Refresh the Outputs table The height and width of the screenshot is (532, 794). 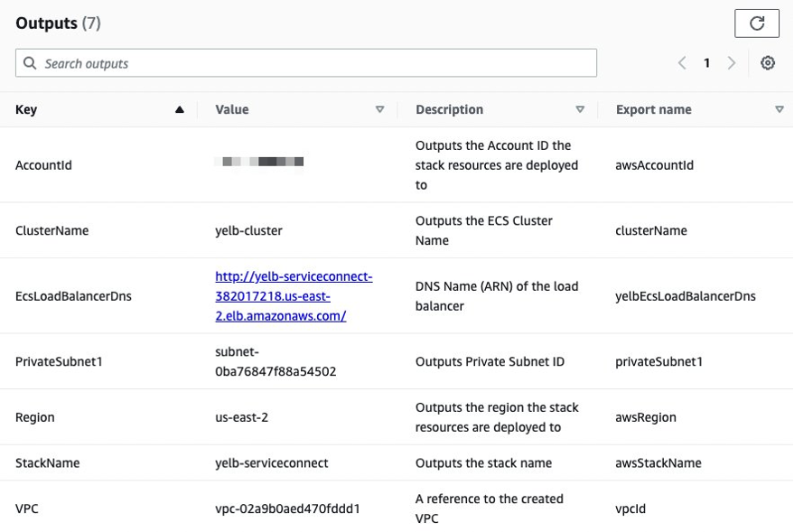757,23
